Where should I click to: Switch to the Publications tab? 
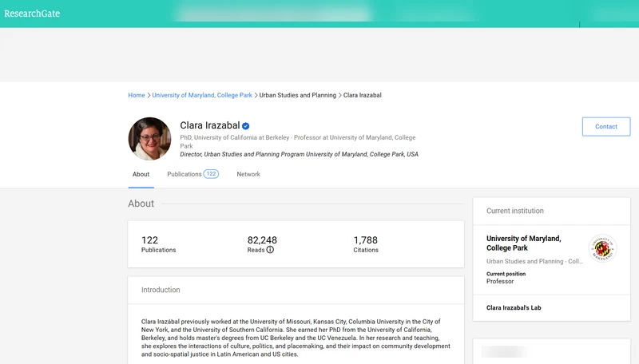click(192, 174)
